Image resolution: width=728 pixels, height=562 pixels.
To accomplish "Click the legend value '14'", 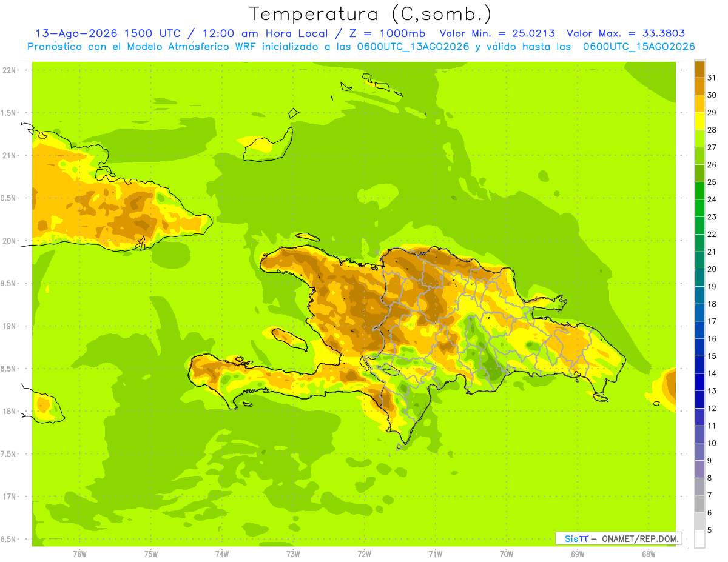I will pos(712,373).
